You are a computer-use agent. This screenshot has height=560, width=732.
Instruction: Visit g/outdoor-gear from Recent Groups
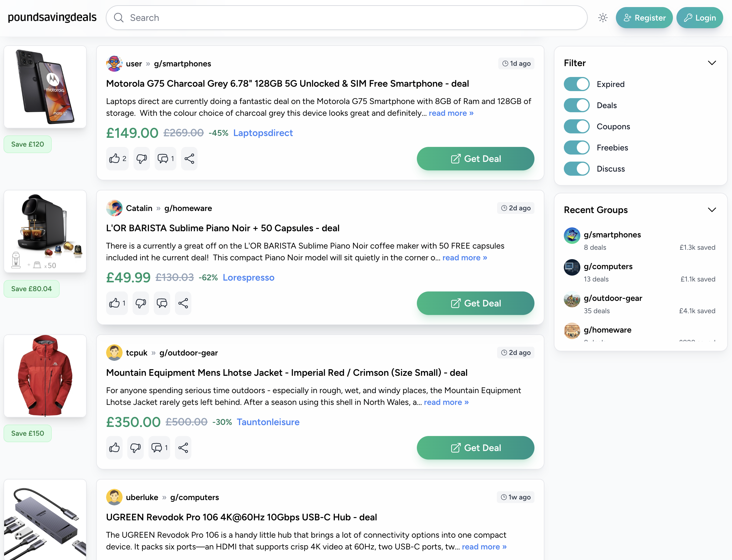[613, 298]
